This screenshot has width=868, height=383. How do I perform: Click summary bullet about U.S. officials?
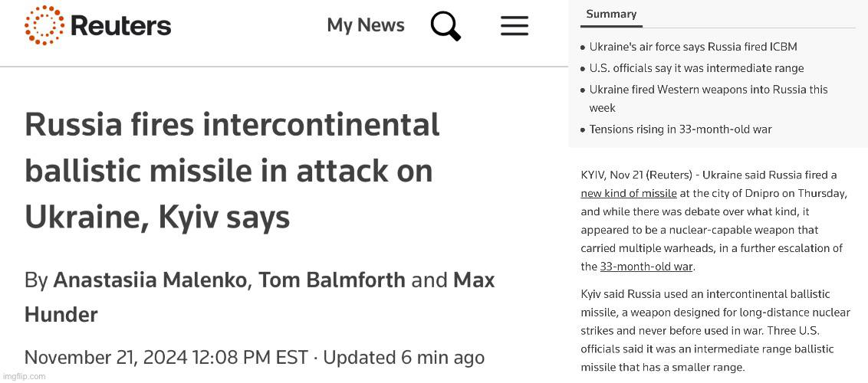696,68
